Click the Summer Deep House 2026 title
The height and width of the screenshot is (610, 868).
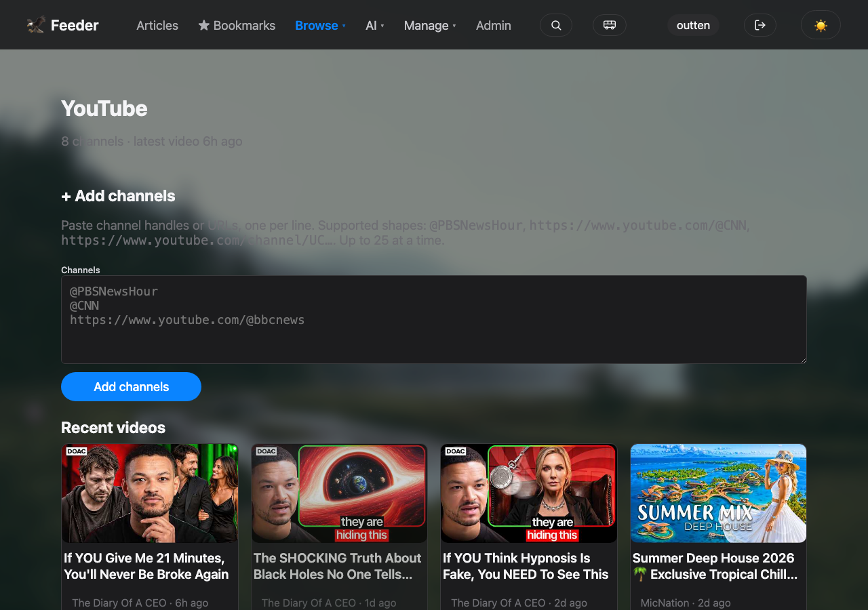pos(715,566)
